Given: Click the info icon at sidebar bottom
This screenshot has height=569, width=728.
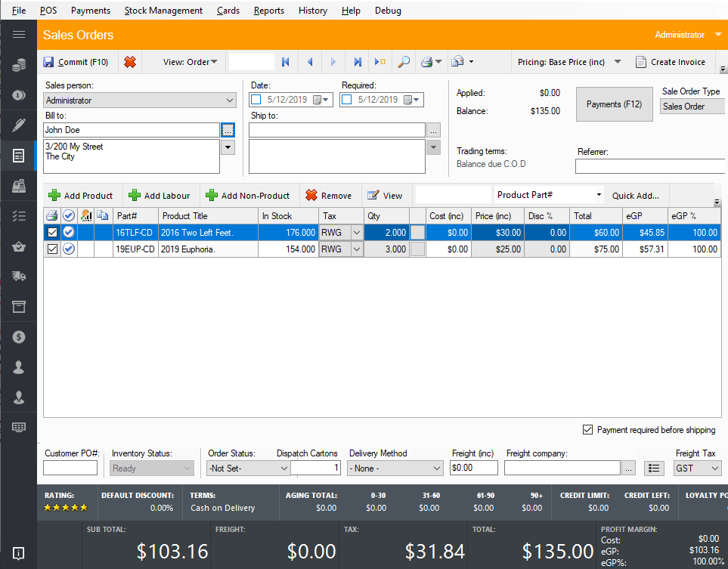Looking at the screenshot, I should (19, 553).
